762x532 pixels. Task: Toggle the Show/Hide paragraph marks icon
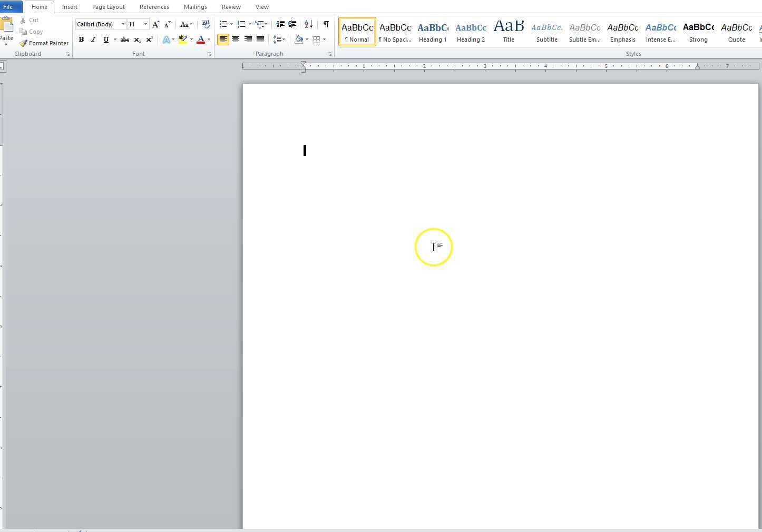pyautogui.click(x=326, y=24)
